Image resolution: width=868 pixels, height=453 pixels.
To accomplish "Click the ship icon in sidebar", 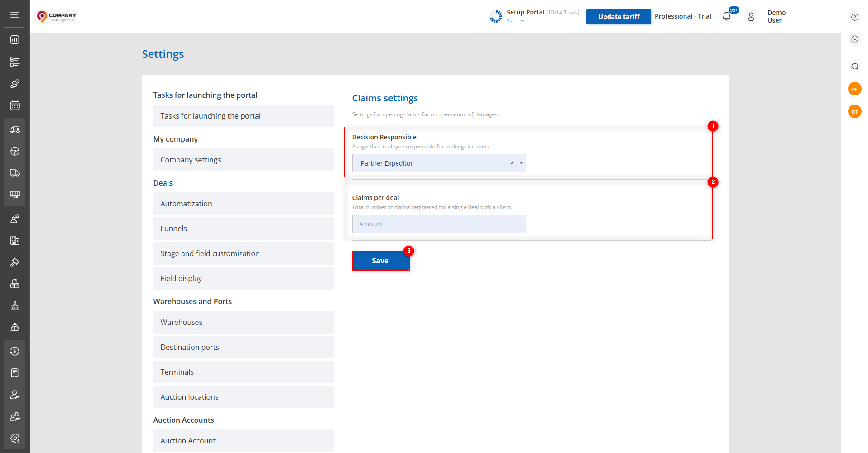I will pyautogui.click(x=15, y=328).
